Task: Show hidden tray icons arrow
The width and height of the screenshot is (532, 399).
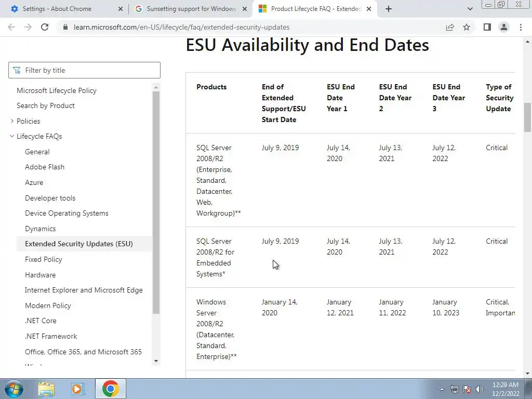Action: pyautogui.click(x=442, y=389)
